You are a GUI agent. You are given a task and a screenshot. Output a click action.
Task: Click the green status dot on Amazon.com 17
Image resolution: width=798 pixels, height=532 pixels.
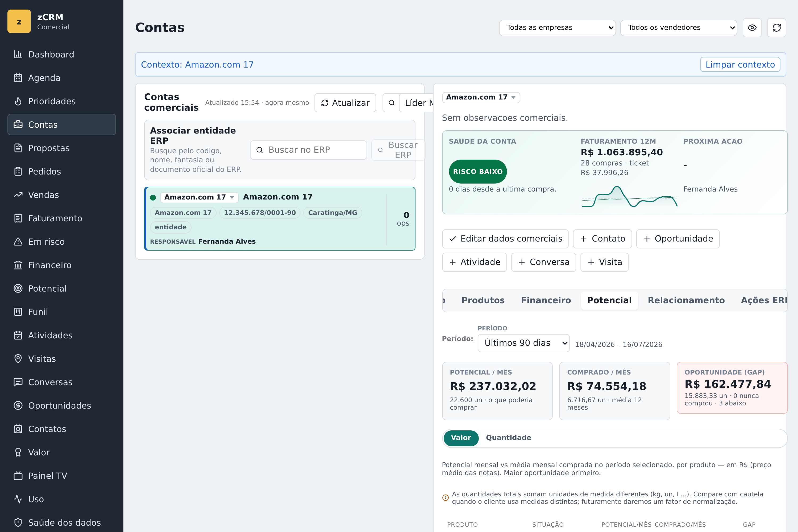click(x=153, y=197)
